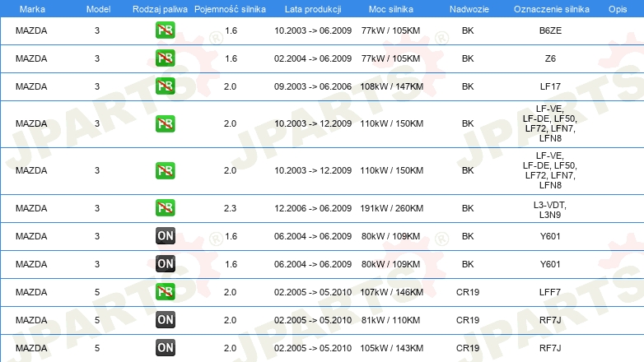
Task: Select the petrol icon in the LFF7 row
Action: 165,292
